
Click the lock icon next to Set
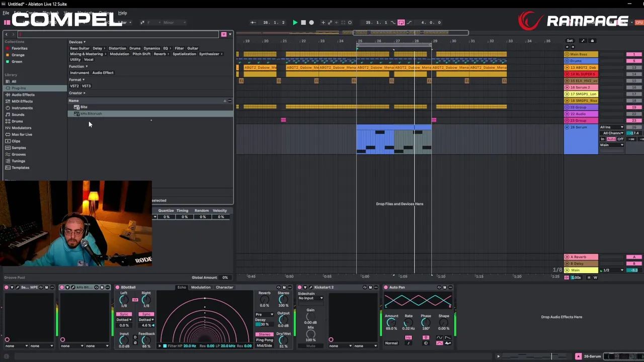click(592, 41)
